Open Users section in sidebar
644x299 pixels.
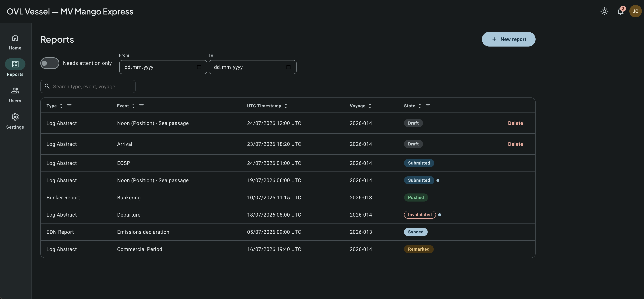15,95
